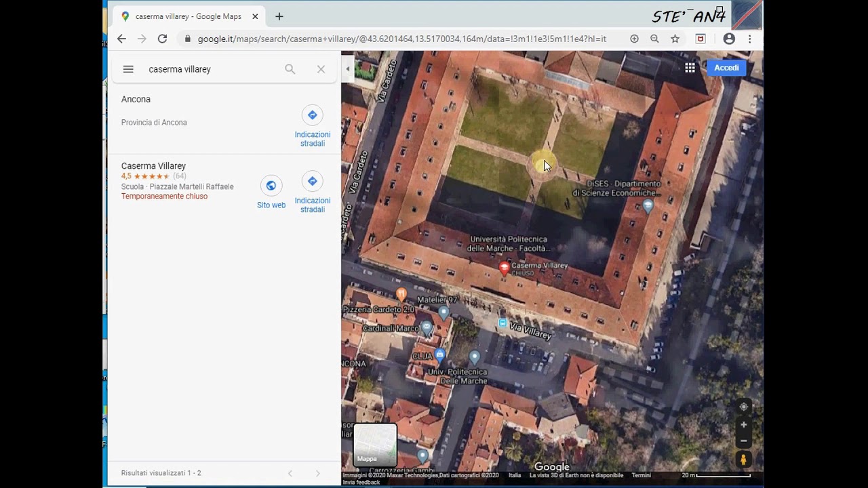
Task: Click the install/add icon in the address bar
Action: pos(634,39)
